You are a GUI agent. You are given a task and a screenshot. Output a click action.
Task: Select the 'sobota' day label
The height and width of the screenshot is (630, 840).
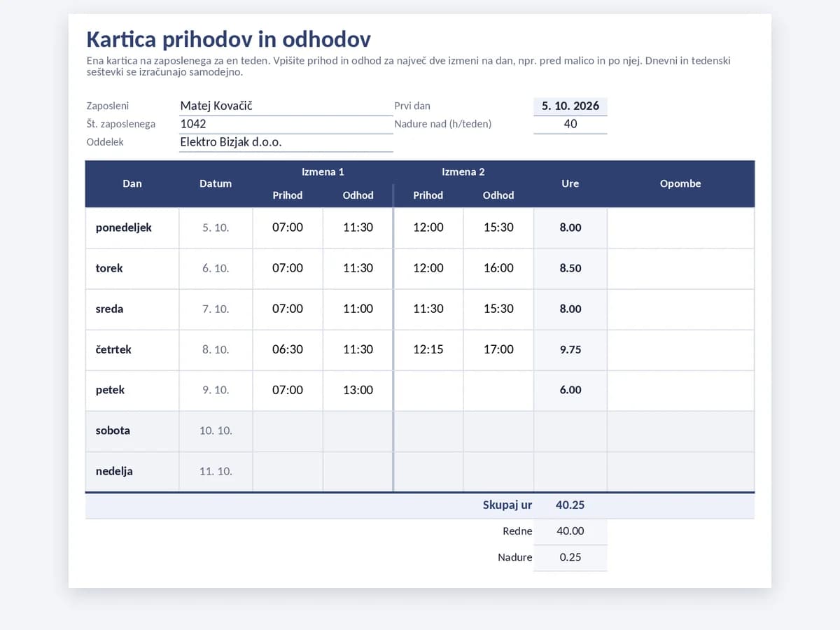click(113, 431)
